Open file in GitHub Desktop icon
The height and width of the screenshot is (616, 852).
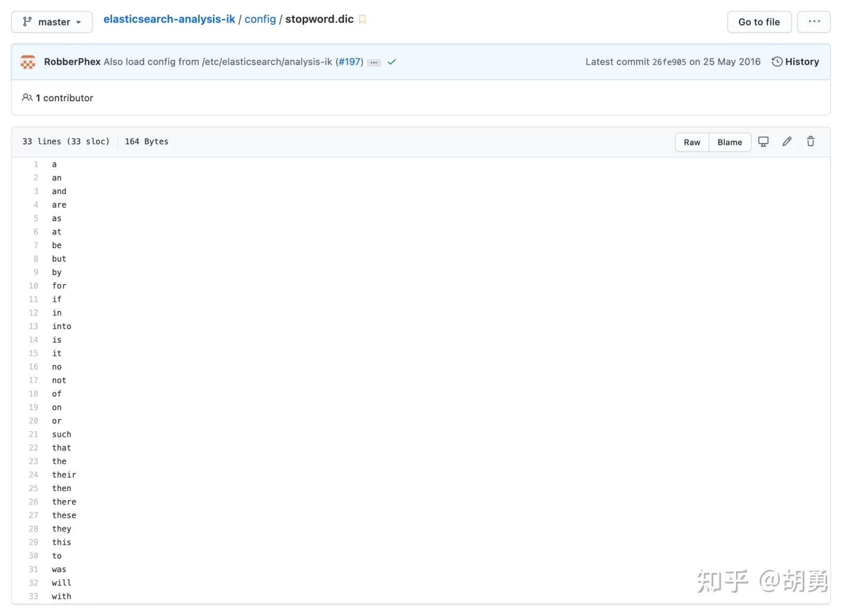tap(763, 141)
